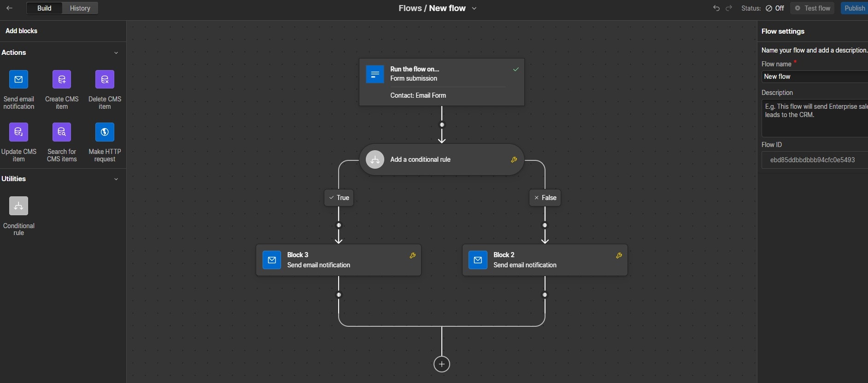Select the True branch label
This screenshot has width=868, height=383.
(x=339, y=198)
